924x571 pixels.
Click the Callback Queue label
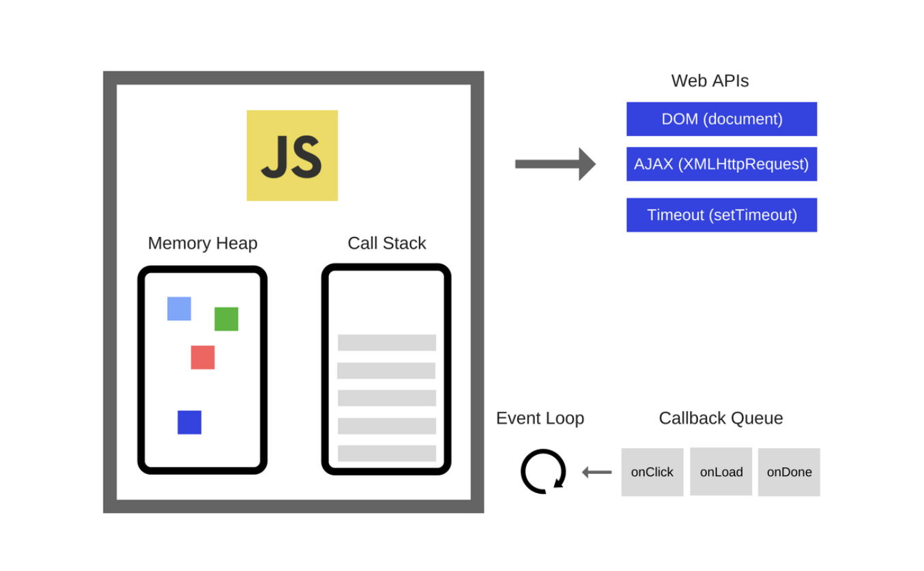coord(721,418)
